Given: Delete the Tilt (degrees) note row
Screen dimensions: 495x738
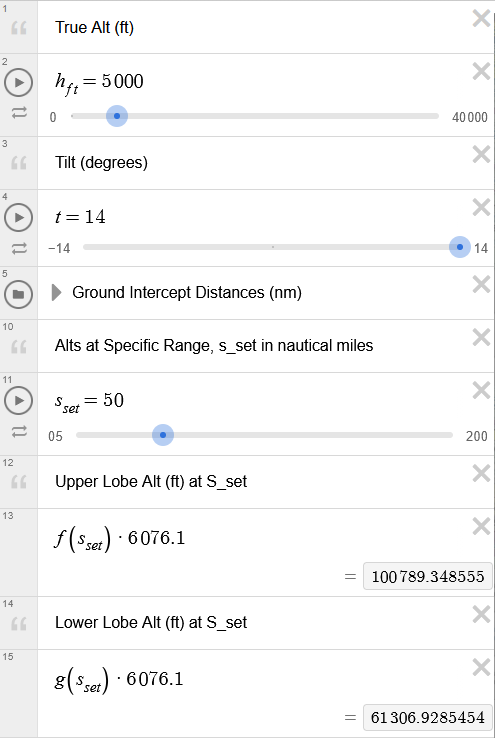Looking at the screenshot, I should (x=481, y=154).
